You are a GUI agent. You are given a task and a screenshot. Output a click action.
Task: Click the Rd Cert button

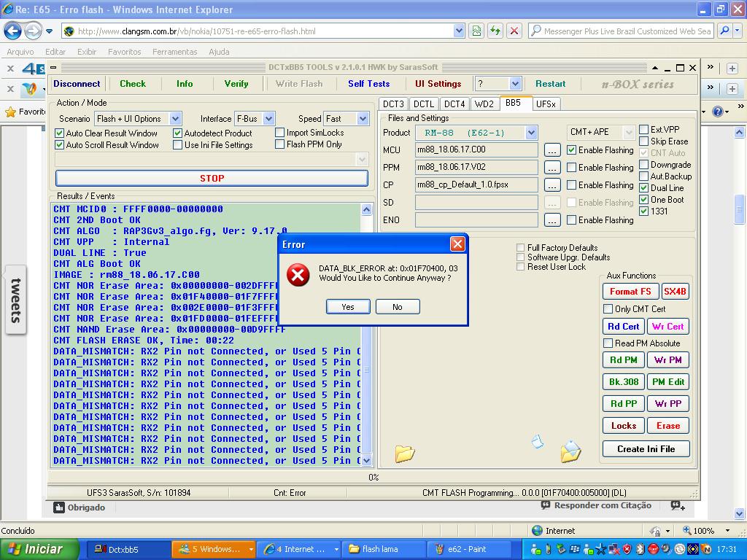pyautogui.click(x=623, y=327)
